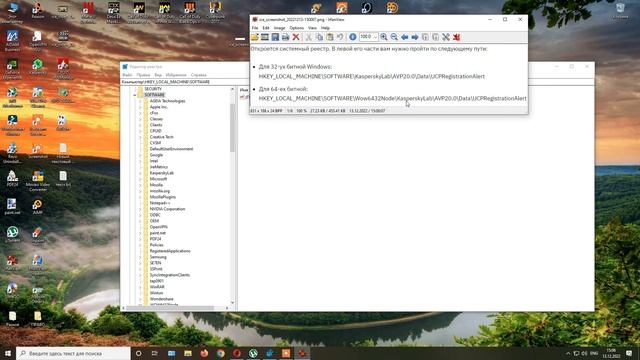Select the Mozilla tree item
640x360 pixels.
pos(156,185)
